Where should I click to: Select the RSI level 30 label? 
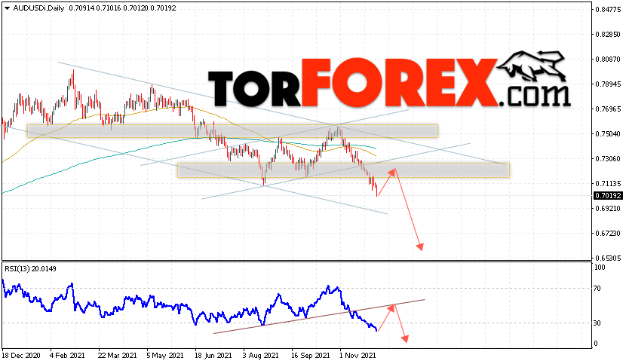597,323
